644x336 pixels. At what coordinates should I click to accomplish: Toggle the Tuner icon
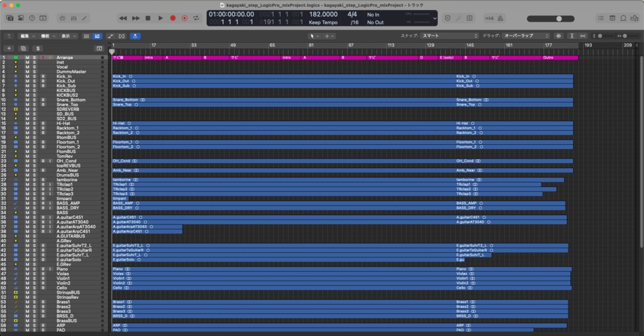pyautogui.click(x=458, y=18)
